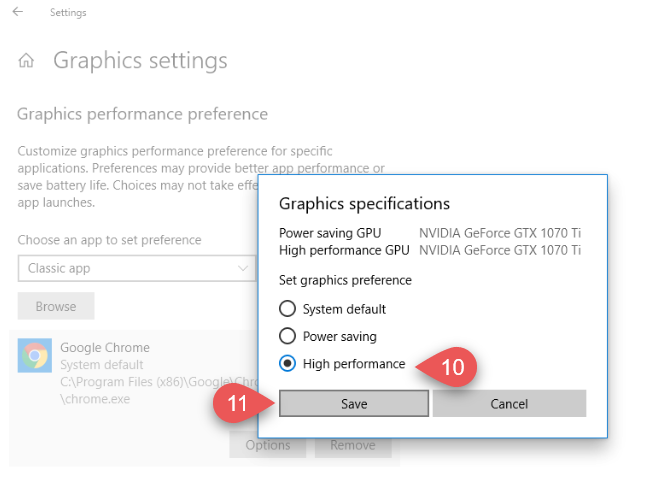Click the back arrow in Settings
The image size is (646, 481).
pos(18,12)
